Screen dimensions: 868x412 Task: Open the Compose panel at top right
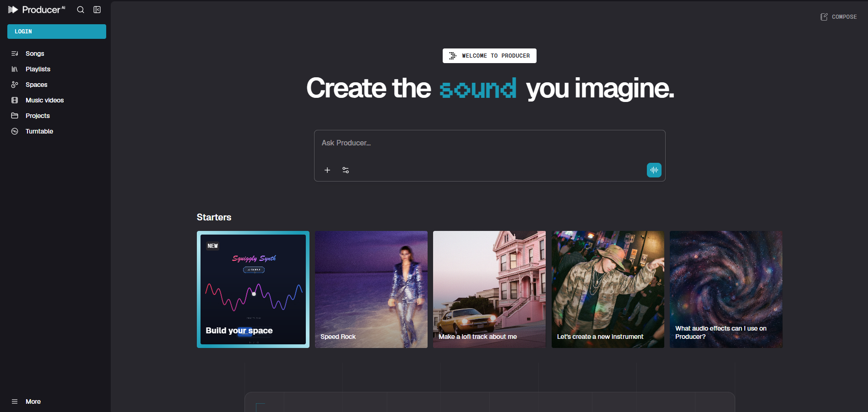838,16
